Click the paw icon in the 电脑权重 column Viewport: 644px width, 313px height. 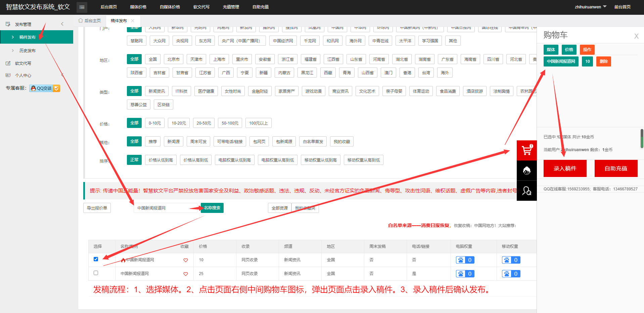click(x=460, y=260)
